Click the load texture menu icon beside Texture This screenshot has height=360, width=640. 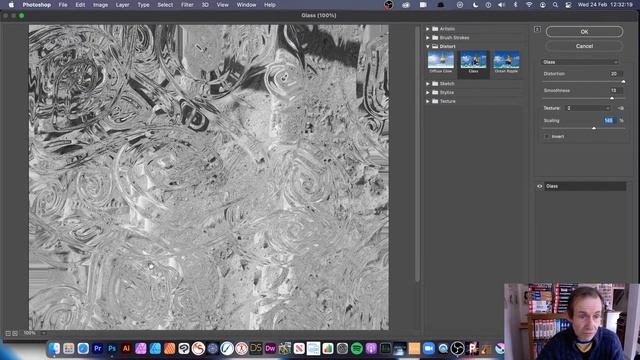[x=620, y=108]
